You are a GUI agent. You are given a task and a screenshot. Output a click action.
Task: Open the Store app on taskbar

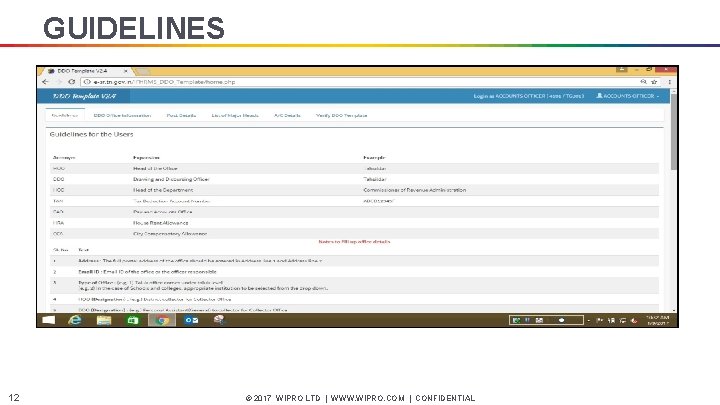(133, 320)
